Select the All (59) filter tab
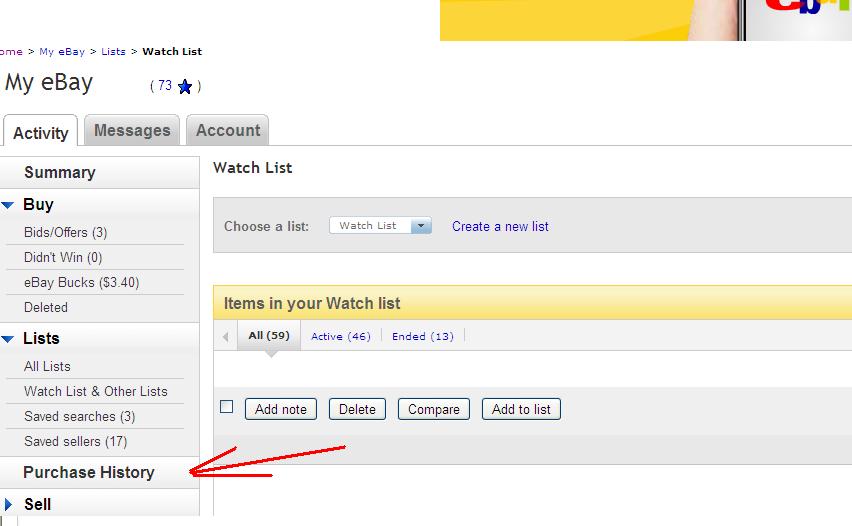The height and width of the screenshot is (526, 852). click(269, 335)
